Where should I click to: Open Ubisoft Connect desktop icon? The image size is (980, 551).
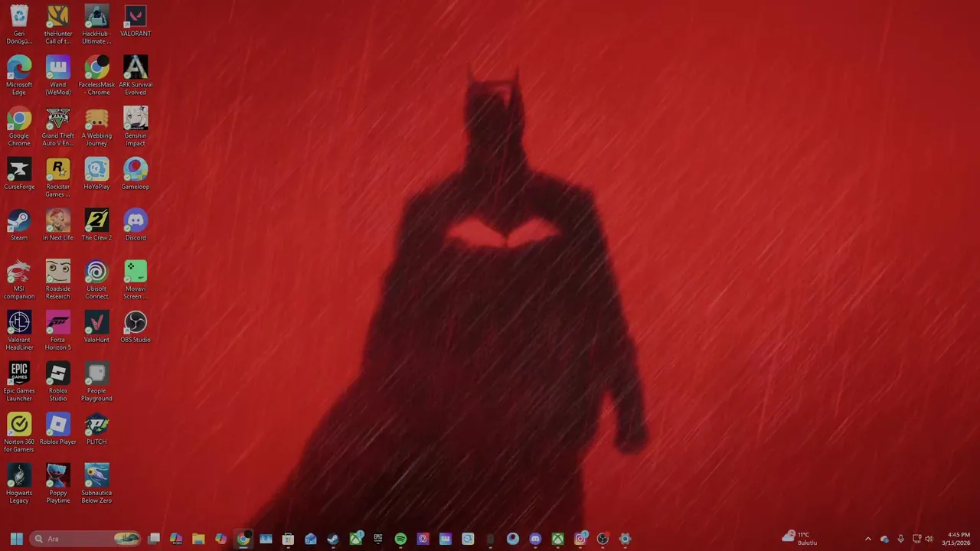coord(96,280)
